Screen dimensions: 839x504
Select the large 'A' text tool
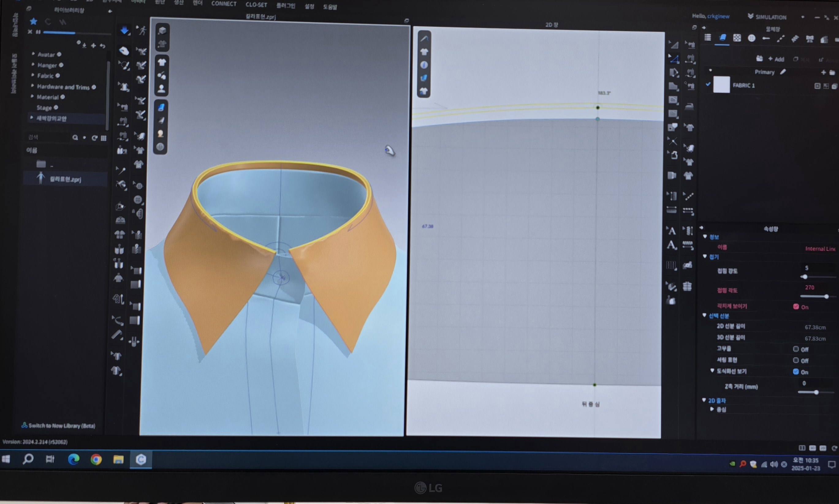coord(671,245)
